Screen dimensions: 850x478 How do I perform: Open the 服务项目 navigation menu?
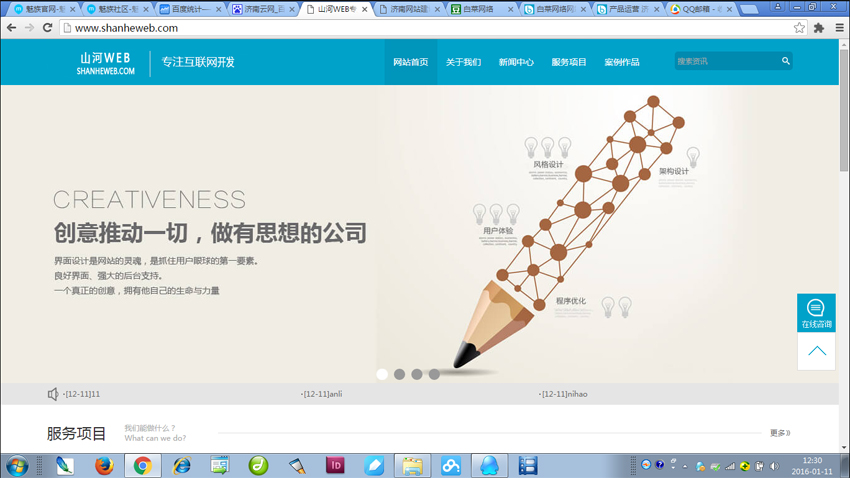(x=569, y=62)
